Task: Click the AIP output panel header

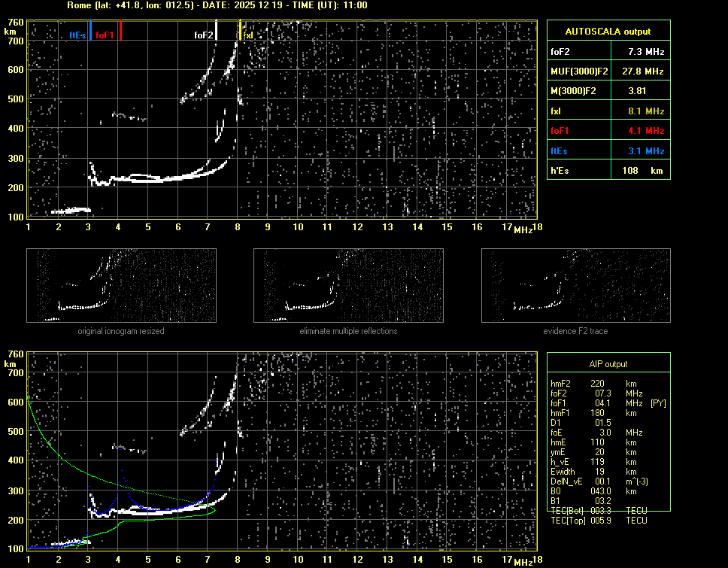Action: tap(608, 364)
